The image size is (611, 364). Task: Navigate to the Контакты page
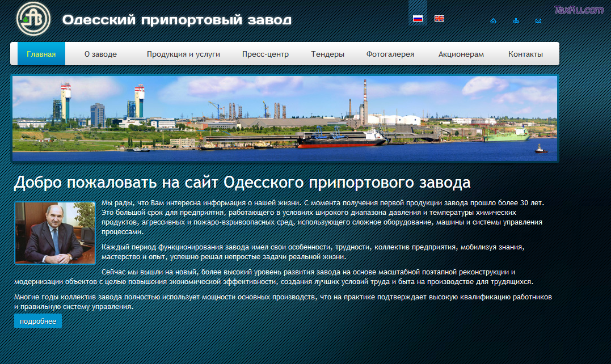525,54
